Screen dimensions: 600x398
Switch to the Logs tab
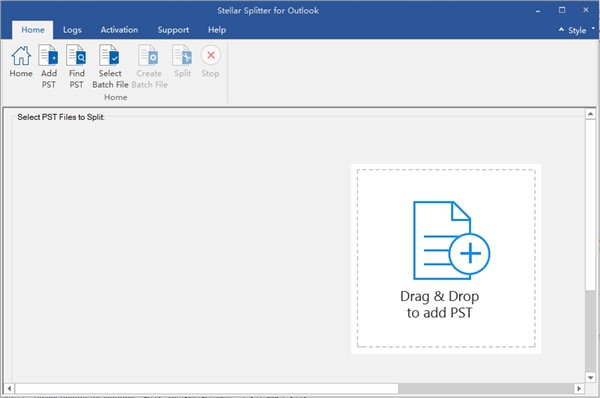point(72,30)
